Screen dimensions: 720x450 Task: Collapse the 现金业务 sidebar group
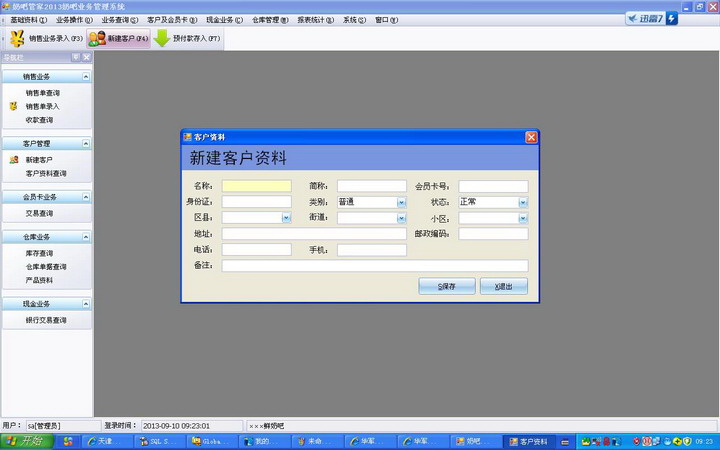(86, 304)
